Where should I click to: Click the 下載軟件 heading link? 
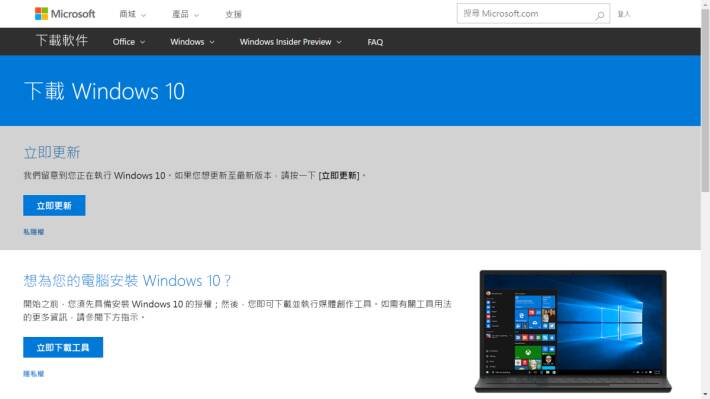click(62, 41)
